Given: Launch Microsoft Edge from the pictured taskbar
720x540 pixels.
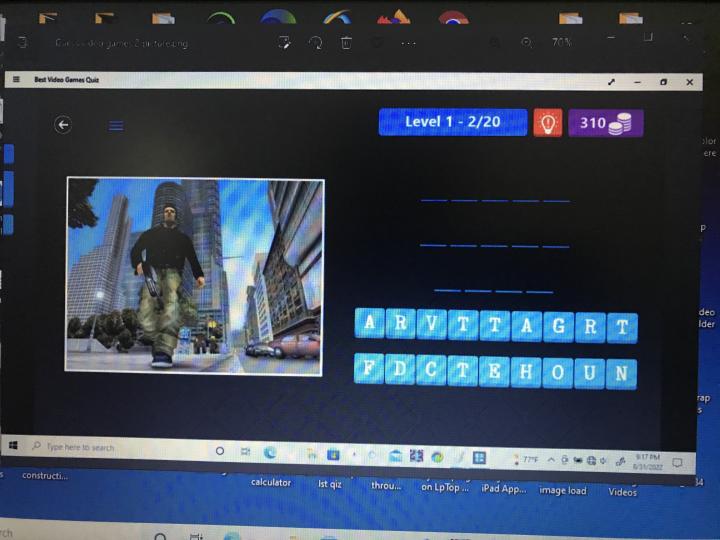Looking at the screenshot, I should click(270, 453).
